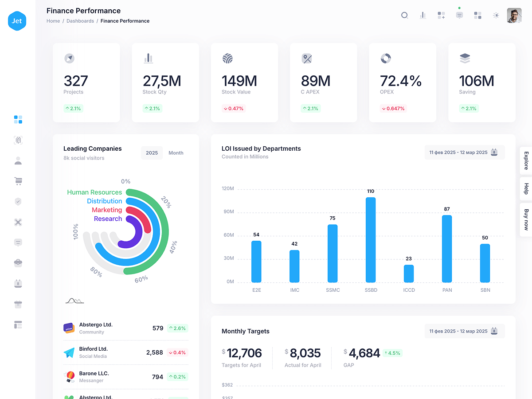Click the Buy now side button

pos(526,219)
